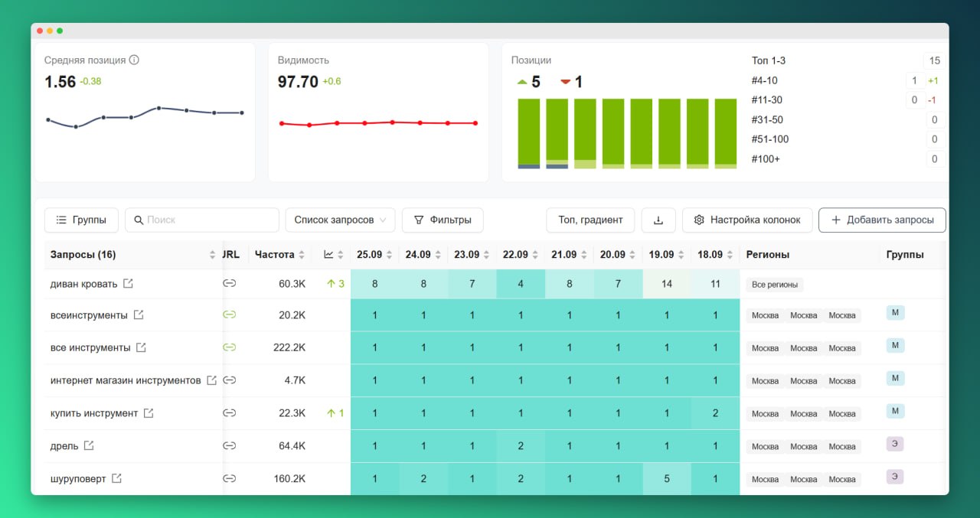
Task: Click URL chain icon in интернет магазин инструментов row
Action: tap(229, 380)
